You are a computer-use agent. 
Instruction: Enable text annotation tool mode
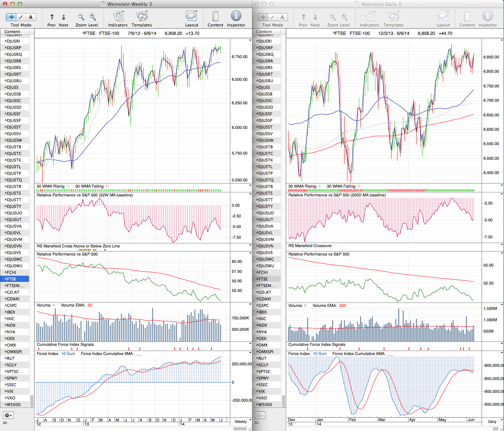(x=30, y=17)
